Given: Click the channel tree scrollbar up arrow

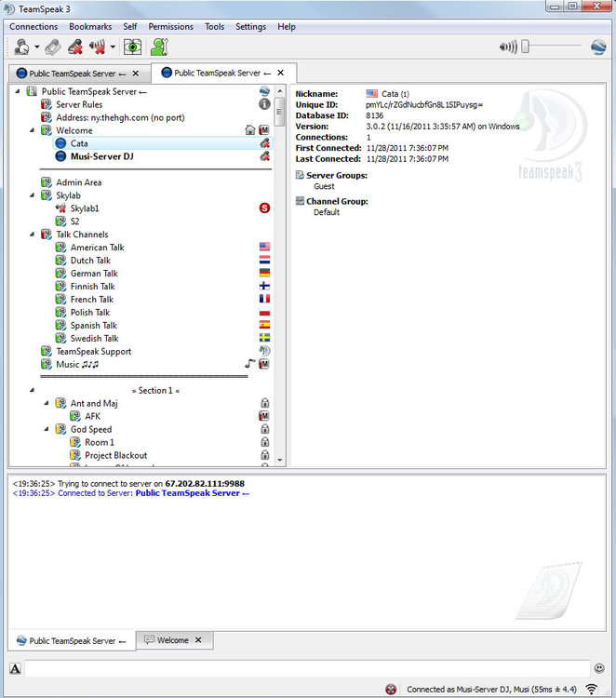Looking at the screenshot, I should pos(280,91).
